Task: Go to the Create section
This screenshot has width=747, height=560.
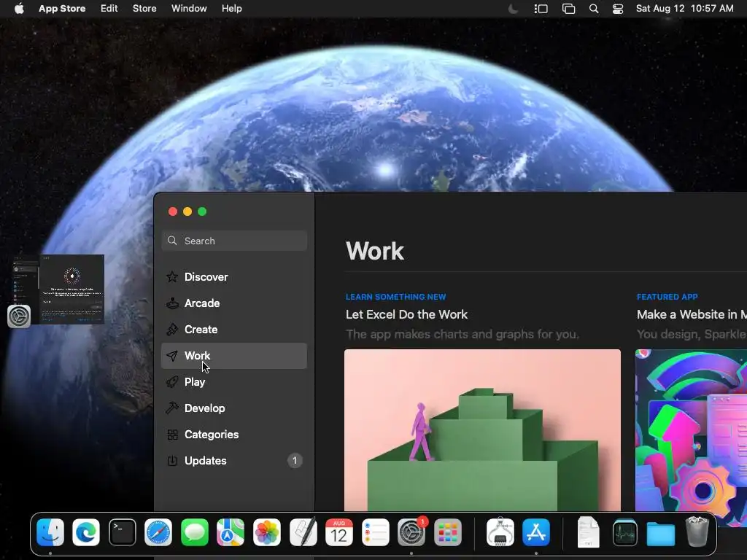Action: 234,330
